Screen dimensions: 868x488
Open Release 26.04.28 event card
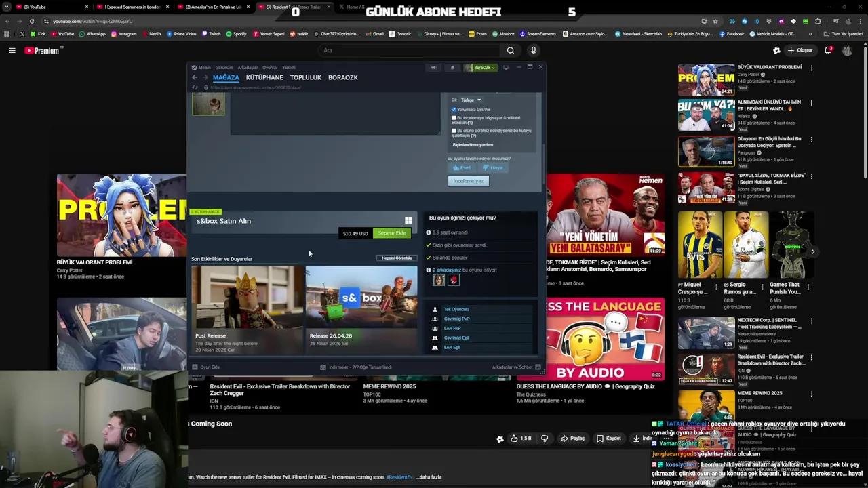361,309
